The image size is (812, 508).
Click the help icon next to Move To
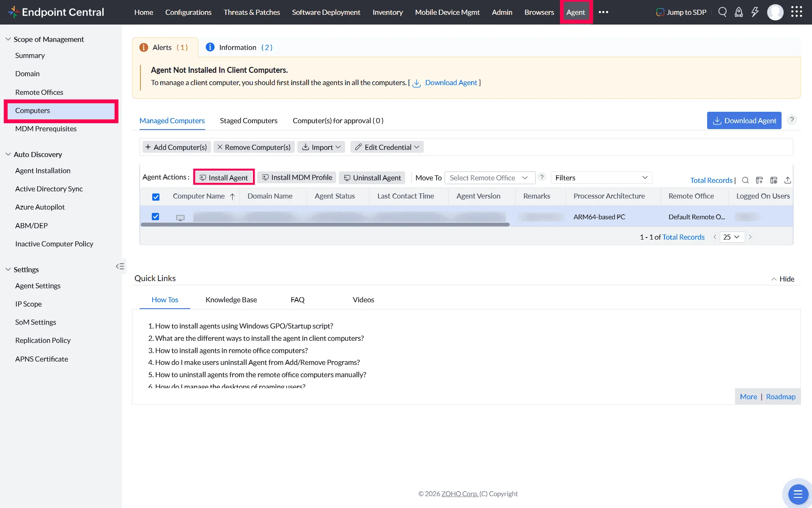click(x=542, y=177)
